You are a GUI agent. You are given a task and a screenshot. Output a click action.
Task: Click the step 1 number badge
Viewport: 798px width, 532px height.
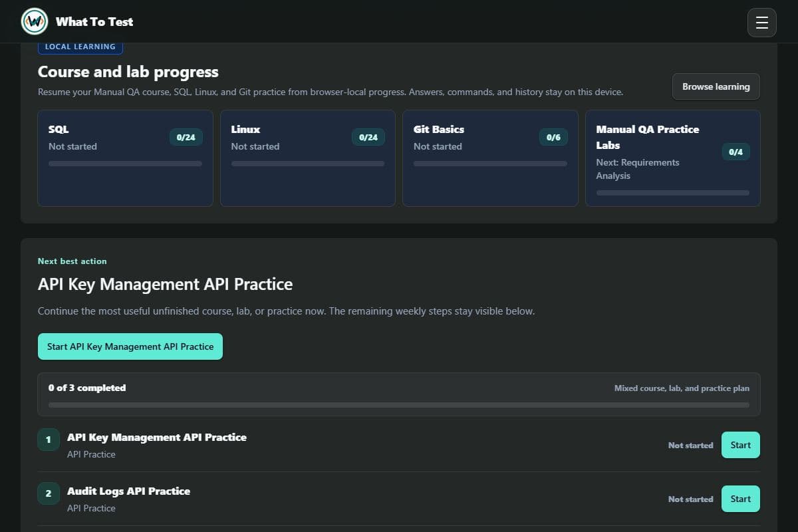(x=49, y=440)
